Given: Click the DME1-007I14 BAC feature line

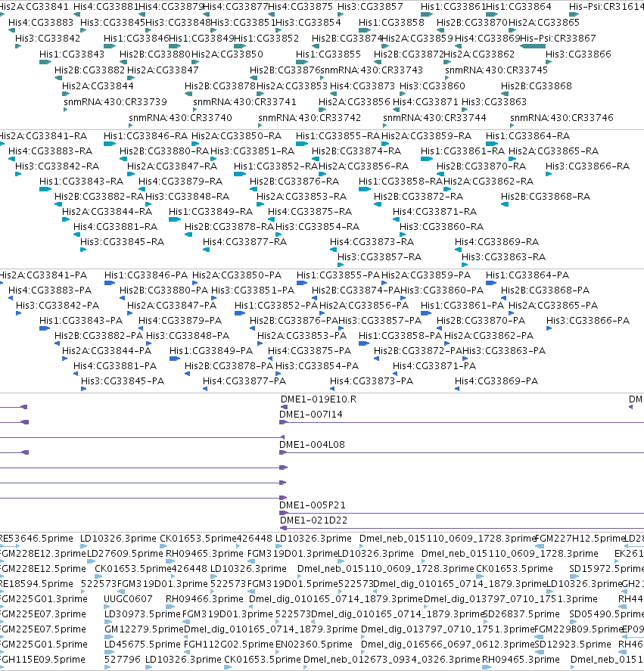Looking at the screenshot, I should coord(462,422).
